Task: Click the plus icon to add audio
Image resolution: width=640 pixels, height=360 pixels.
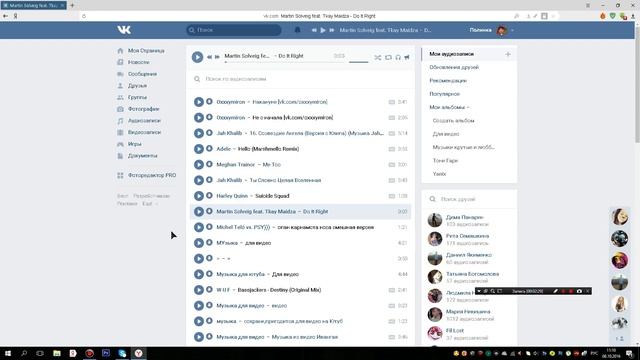Action: click(x=508, y=54)
